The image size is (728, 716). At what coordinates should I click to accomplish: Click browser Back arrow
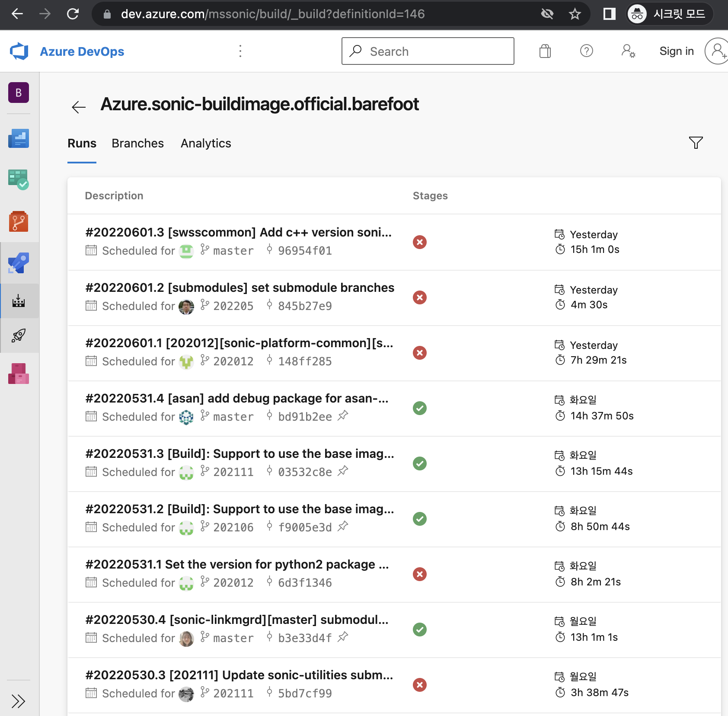point(18,14)
